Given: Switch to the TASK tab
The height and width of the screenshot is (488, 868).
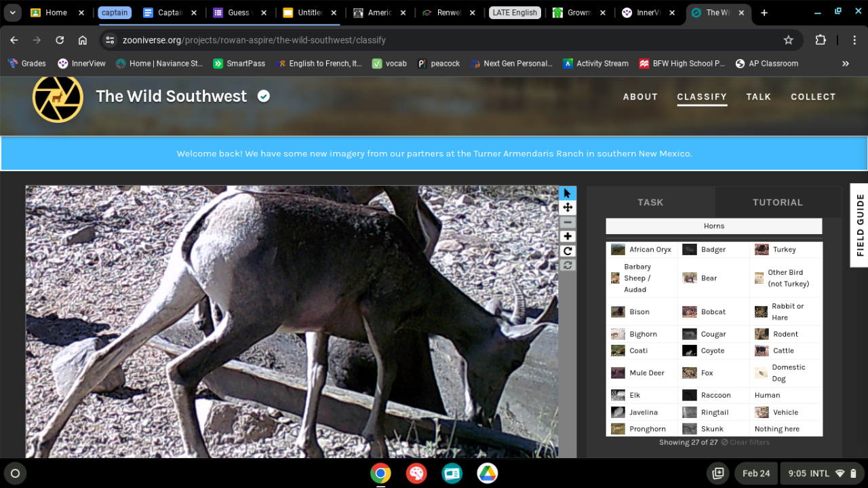Looking at the screenshot, I should coord(650,202).
